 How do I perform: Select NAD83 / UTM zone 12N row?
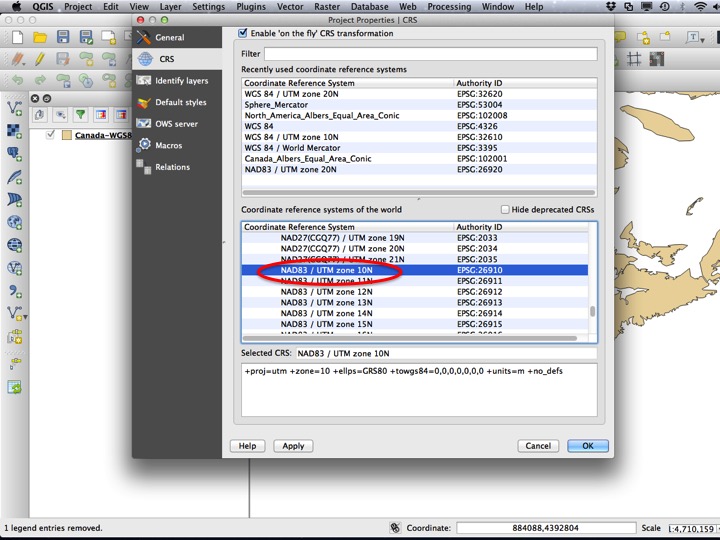click(415, 292)
